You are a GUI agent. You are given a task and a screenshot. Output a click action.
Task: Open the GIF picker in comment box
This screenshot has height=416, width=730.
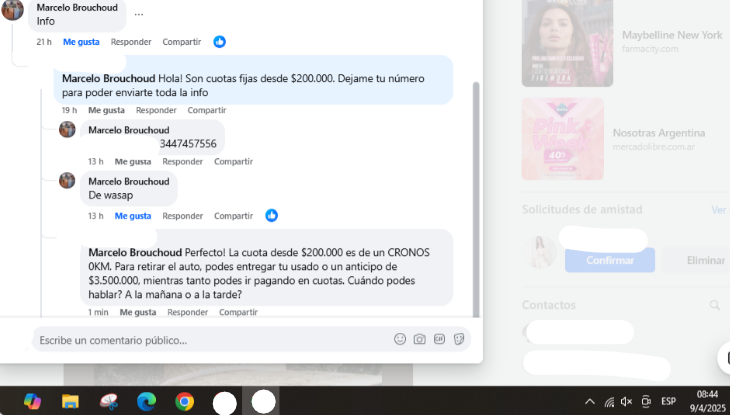coord(439,339)
